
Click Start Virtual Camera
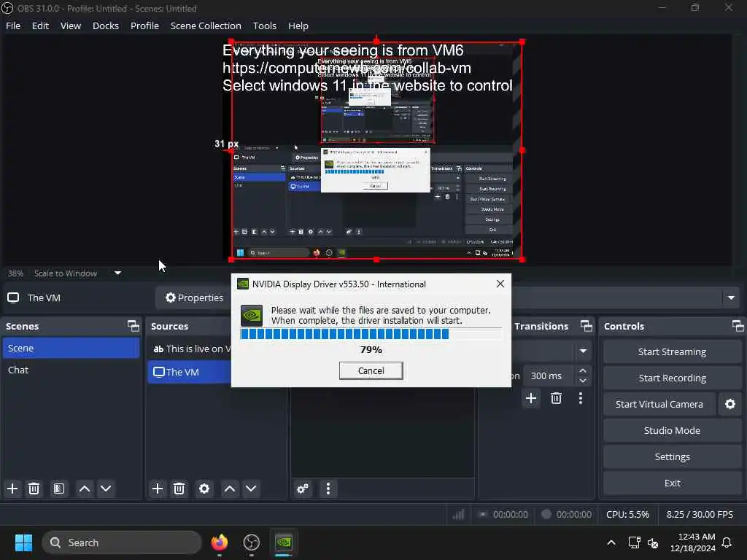659,404
